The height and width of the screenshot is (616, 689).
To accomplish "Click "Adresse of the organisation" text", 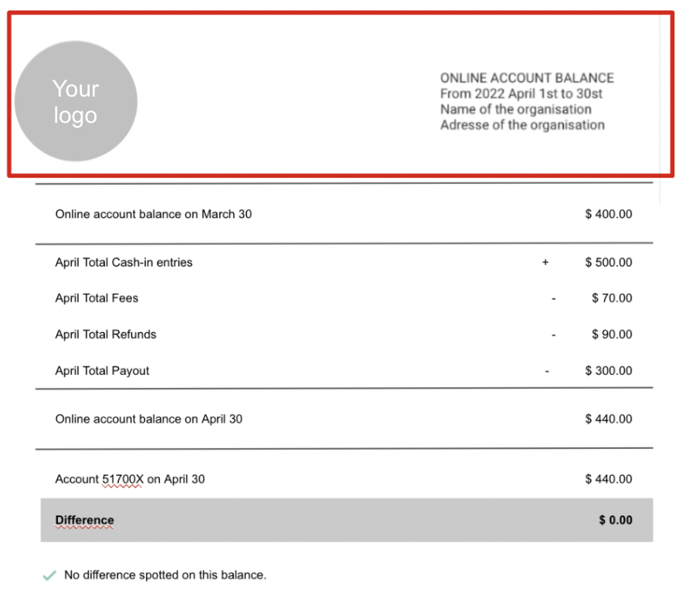I will (x=522, y=125).
